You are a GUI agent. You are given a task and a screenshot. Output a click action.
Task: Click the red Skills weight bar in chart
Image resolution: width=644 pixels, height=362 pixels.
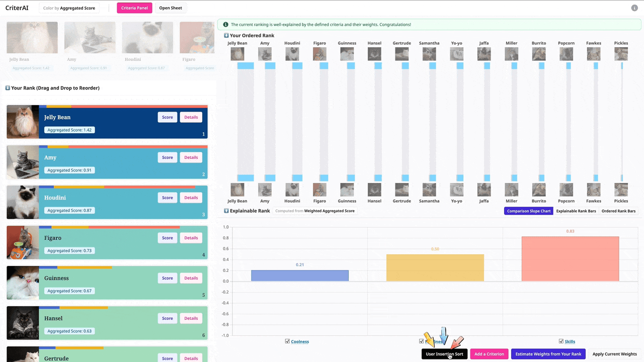(x=570, y=258)
